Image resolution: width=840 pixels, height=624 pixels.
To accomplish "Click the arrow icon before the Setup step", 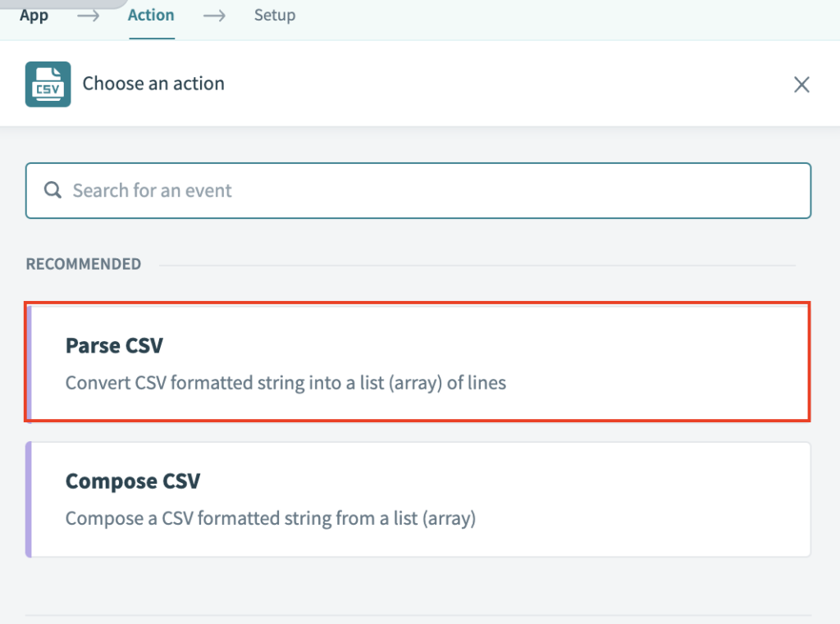I will 213,15.
